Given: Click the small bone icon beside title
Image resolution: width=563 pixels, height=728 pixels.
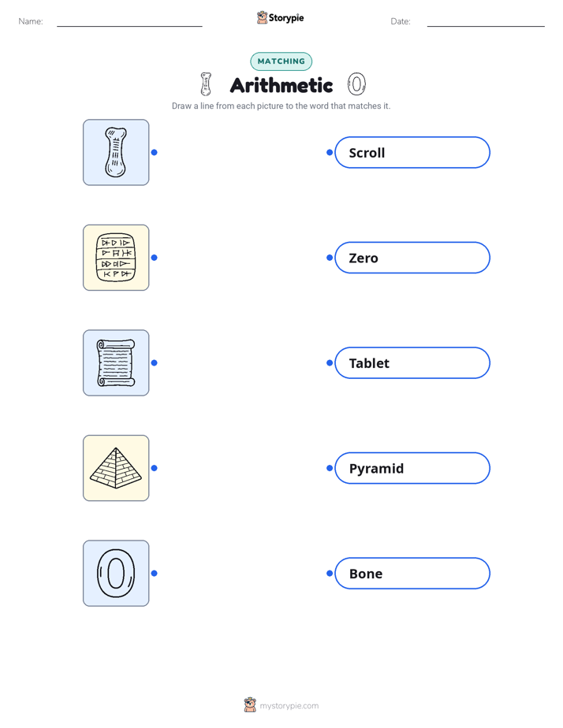Looking at the screenshot, I should point(206,84).
